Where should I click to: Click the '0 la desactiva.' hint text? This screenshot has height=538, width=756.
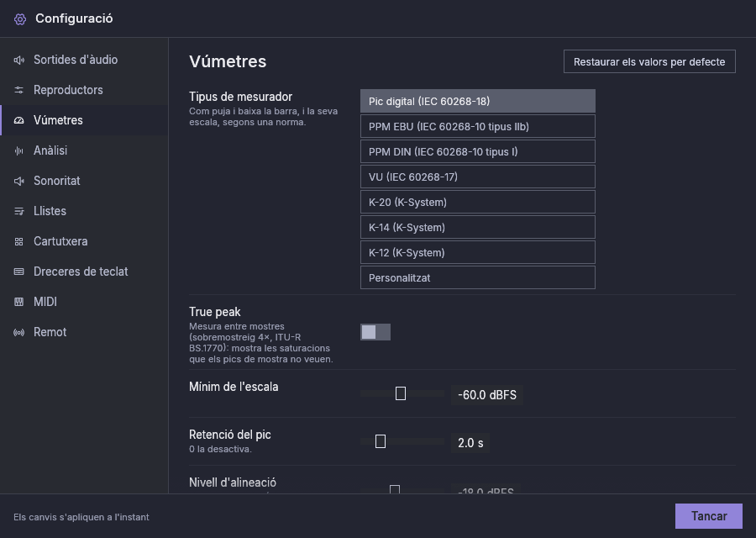click(x=220, y=449)
